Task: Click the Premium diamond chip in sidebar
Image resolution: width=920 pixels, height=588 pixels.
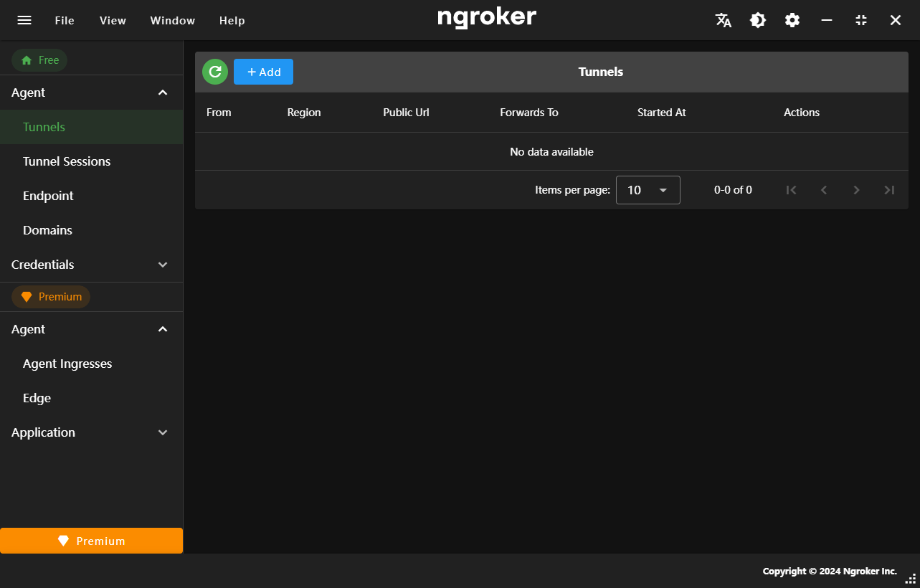Action: tap(51, 297)
